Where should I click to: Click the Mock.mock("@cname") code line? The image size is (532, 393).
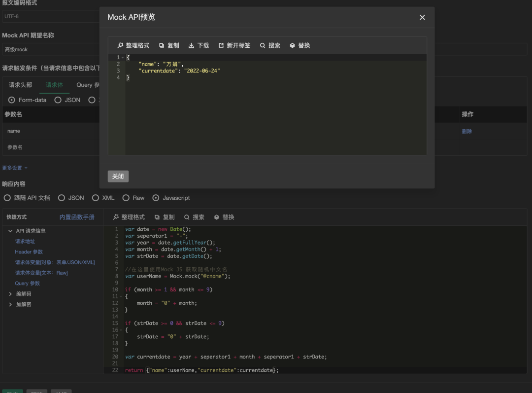click(x=177, y=277)
